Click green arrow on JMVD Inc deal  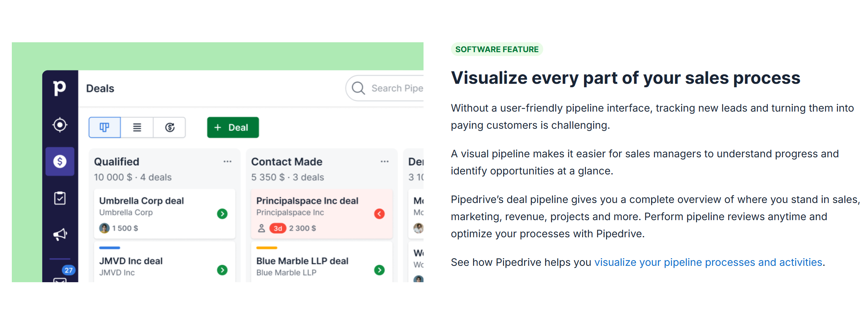point(222,270)
